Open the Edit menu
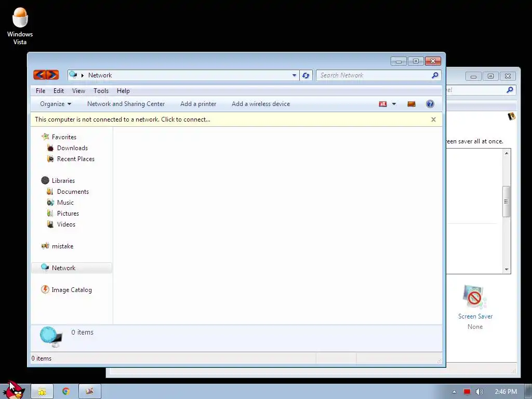 point(58,91)
